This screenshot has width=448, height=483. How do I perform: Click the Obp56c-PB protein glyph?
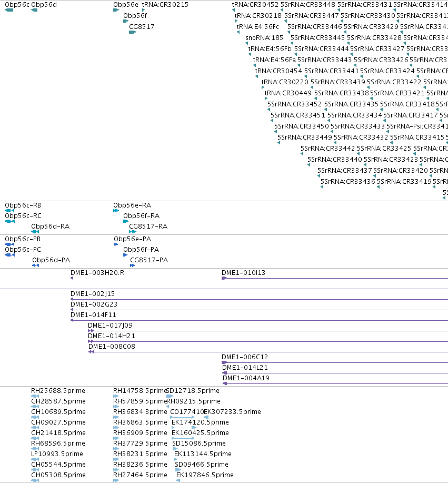[x=9, y=244]
